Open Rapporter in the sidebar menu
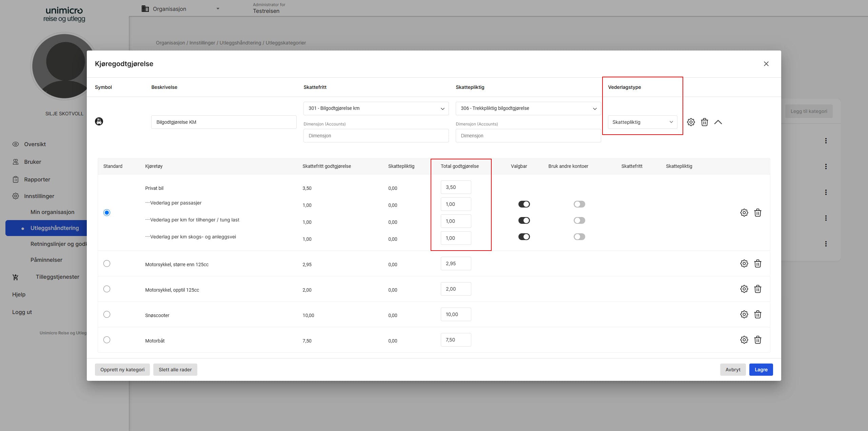This screenshot has width=868, height=431. pyautogui.click(x=37, y=179)
